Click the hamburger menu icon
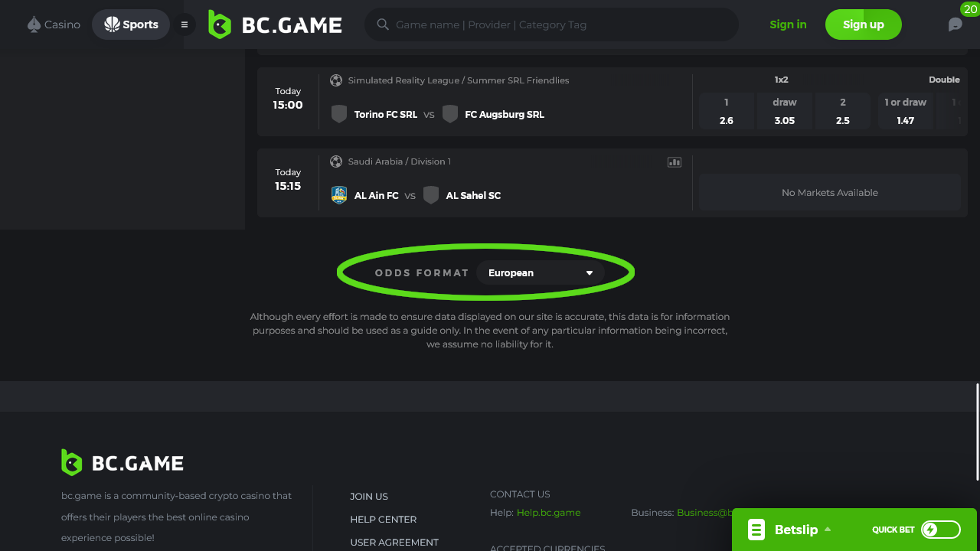The height and width of the screenshot is (551, 980). (x=184, y=24)
